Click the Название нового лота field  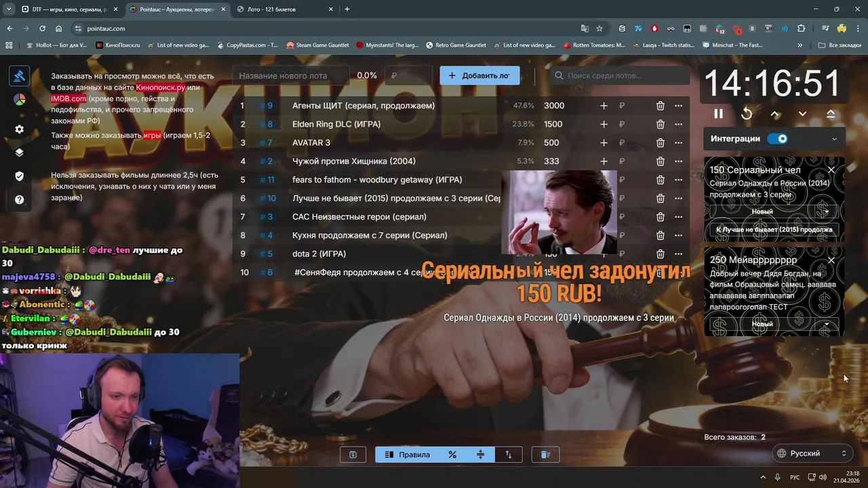[x=290, y=76]
